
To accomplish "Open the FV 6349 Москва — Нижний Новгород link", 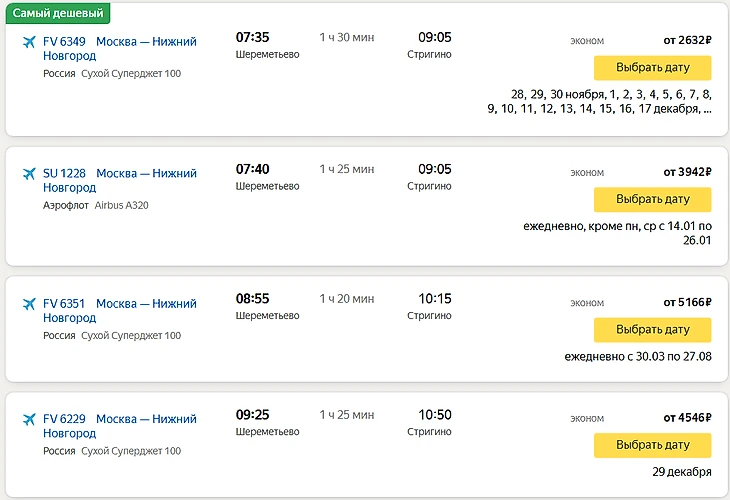I will click(119, 48).
